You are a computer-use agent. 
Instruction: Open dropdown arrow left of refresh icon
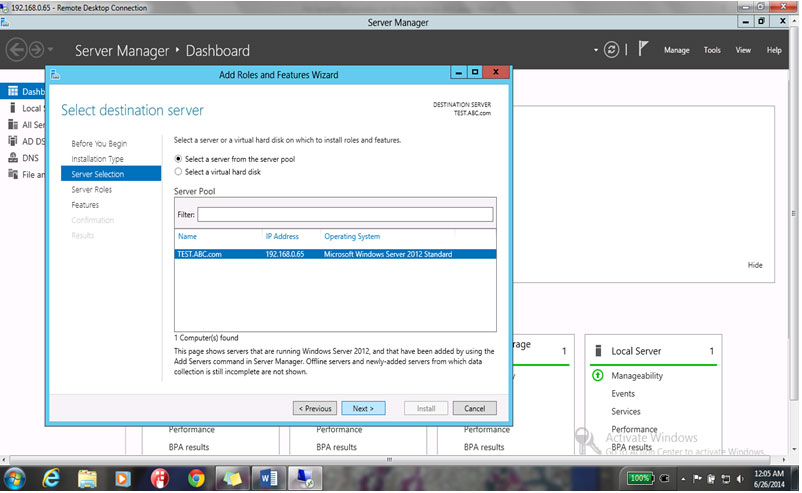pos(596,50)
